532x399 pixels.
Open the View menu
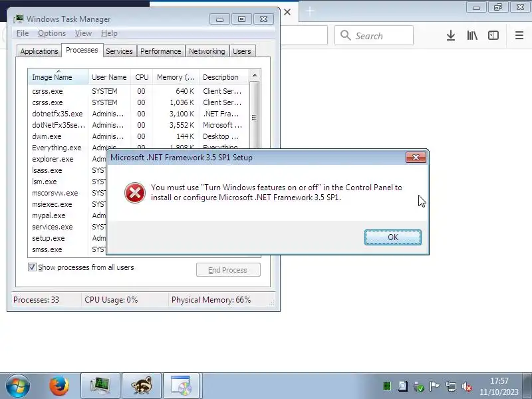point(83,33)
